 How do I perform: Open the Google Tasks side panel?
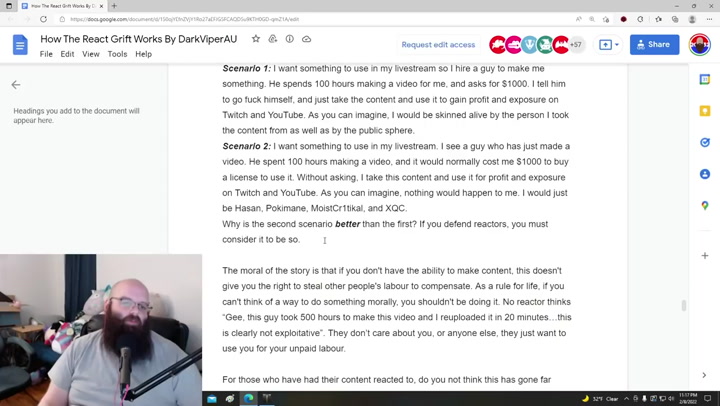click(x=704, y=142)
